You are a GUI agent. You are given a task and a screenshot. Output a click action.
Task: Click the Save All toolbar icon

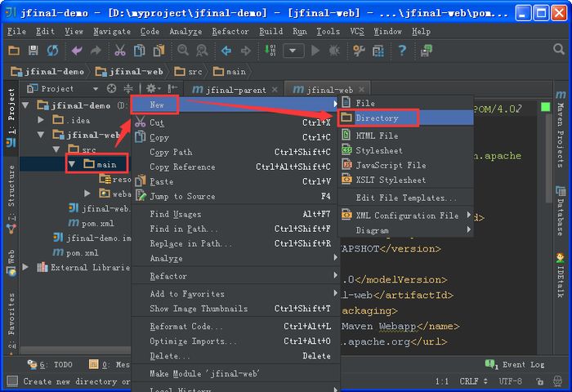33,51
